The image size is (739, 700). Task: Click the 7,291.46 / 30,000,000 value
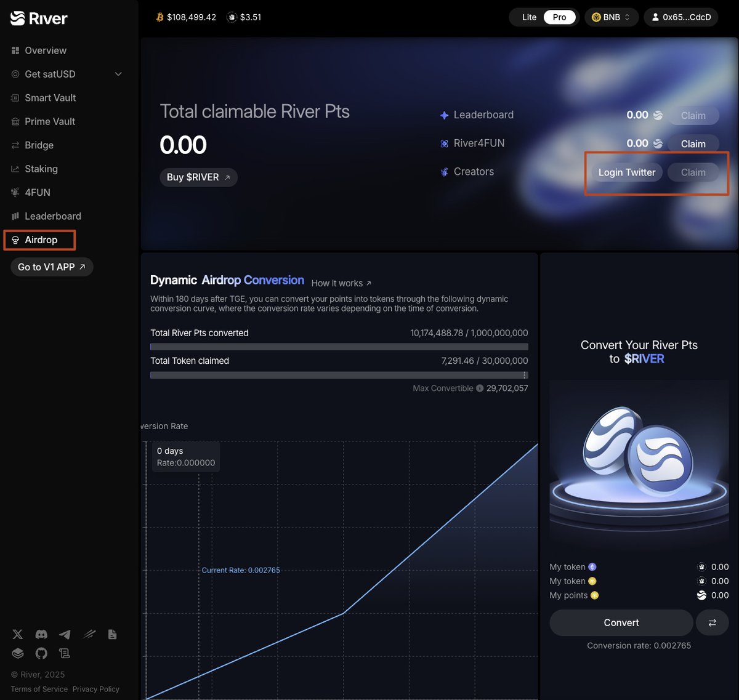(x=485, y=361)
